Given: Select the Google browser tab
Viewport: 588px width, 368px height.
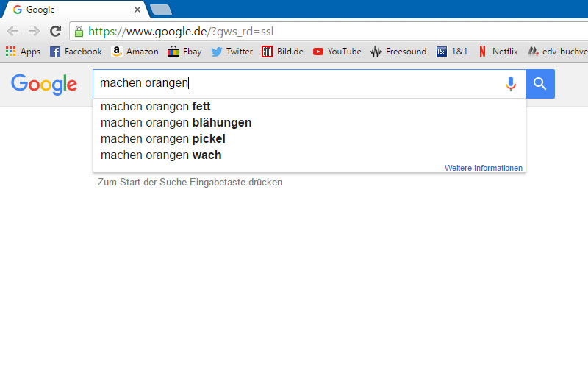Looking at the screenshot, I should [75, 10].
